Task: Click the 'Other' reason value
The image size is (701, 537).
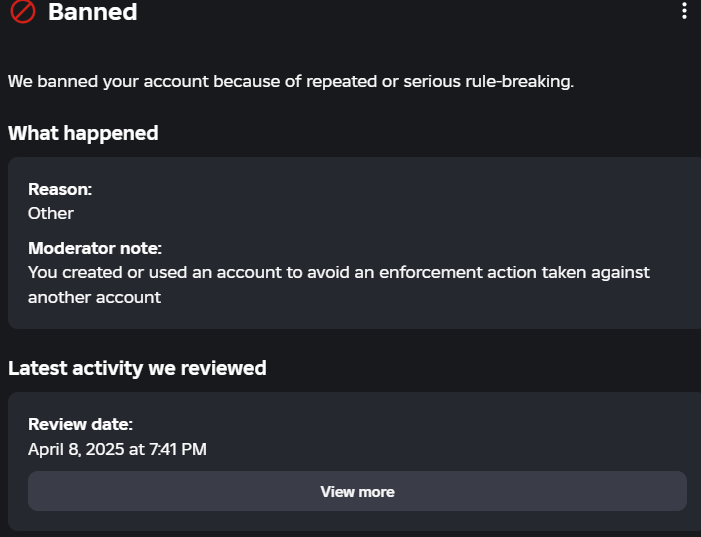Action: pyautogui.click(x=51, y=213)
